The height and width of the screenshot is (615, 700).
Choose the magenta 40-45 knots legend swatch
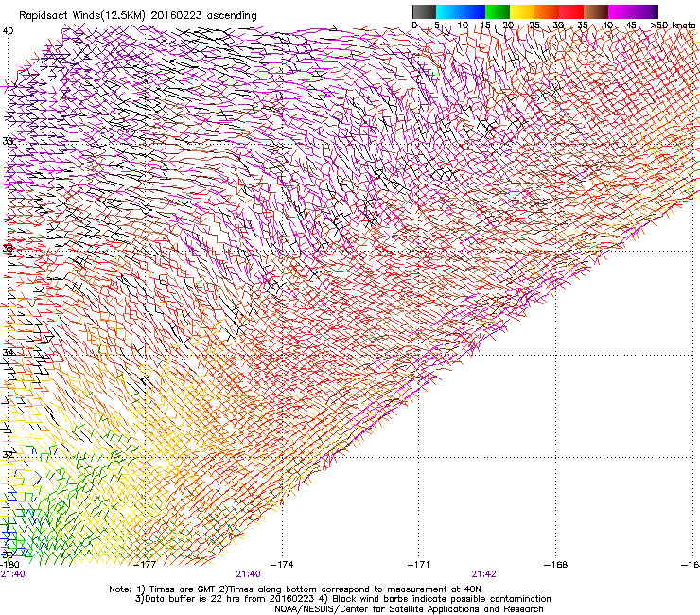click(x=621, y=11)
